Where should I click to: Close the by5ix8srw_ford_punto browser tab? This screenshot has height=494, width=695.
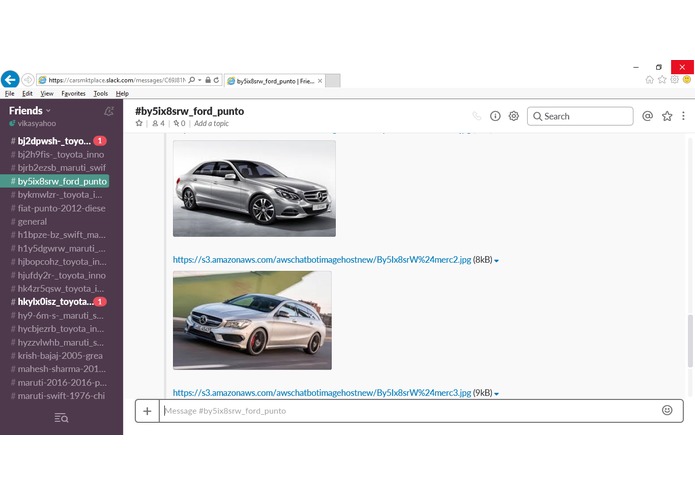click(320, 81)
